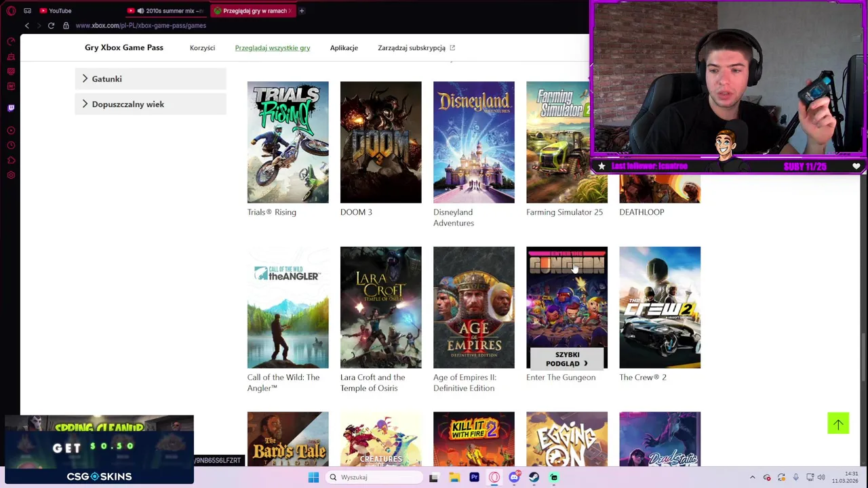This screenshot has width=868, height=488.
Task: Open Adobe Premiere Pro from taskbar
Action: (x=474, y=477)
